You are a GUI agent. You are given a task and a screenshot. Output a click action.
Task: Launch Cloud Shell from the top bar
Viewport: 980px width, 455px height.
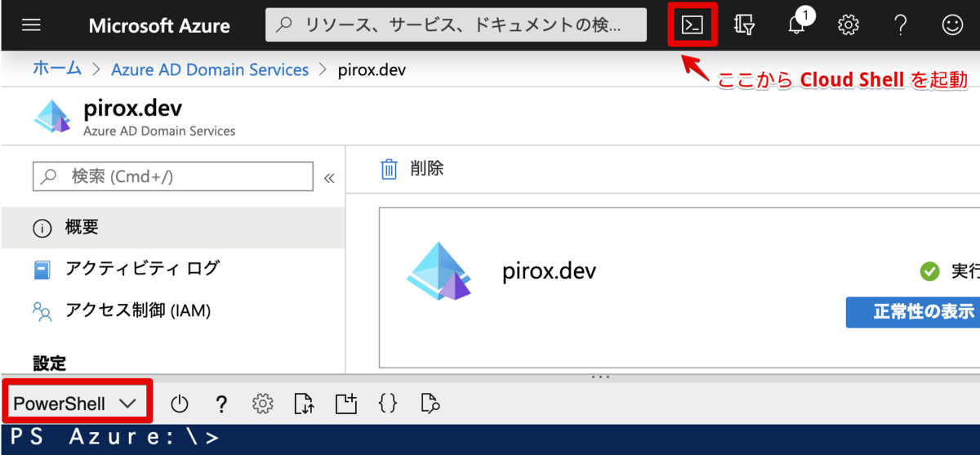[x=693, y=25]
